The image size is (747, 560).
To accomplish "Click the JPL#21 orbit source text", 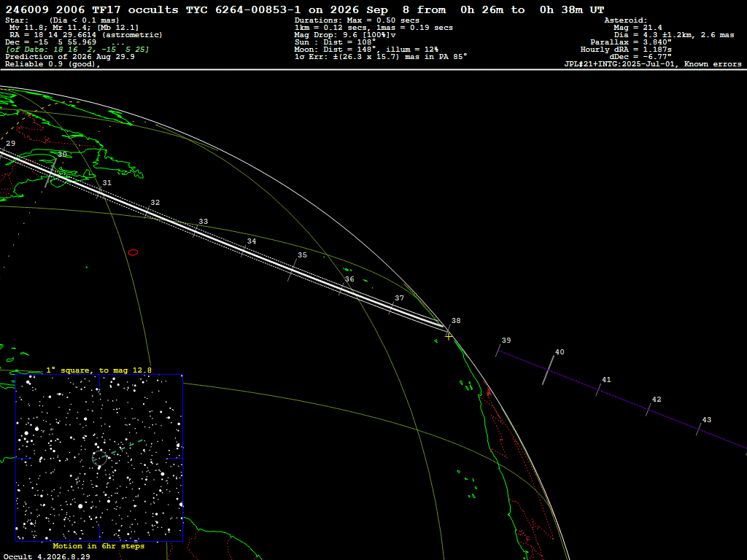I will (x=653, y=64).
